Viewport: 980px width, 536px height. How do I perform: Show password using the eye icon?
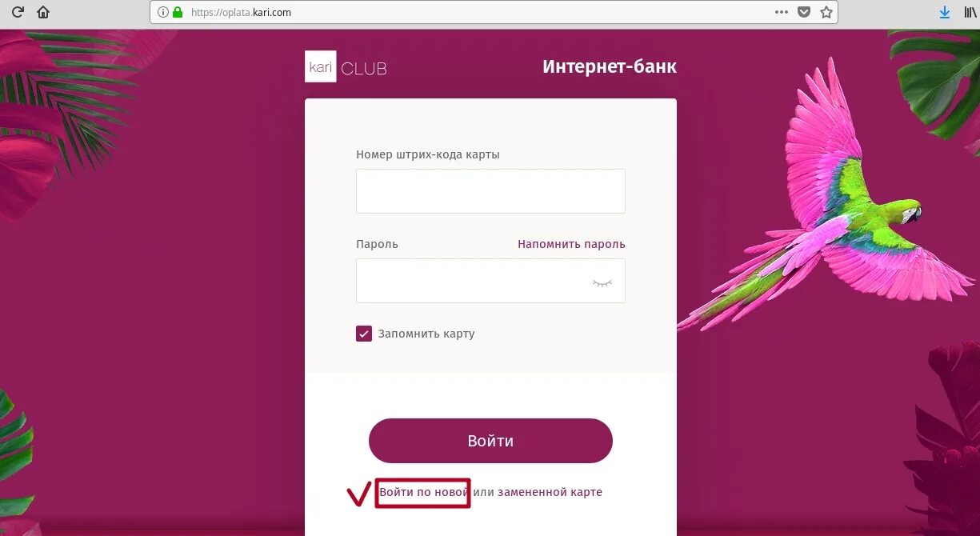point(602,282)
